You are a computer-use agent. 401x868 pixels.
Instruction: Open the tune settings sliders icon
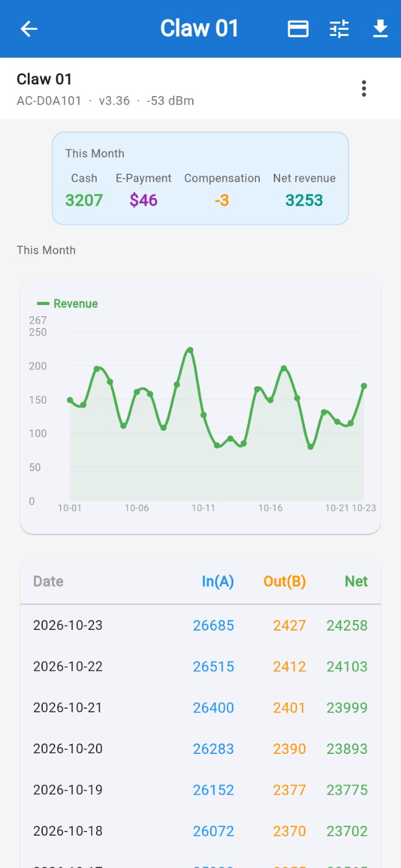tap(340, 29)
